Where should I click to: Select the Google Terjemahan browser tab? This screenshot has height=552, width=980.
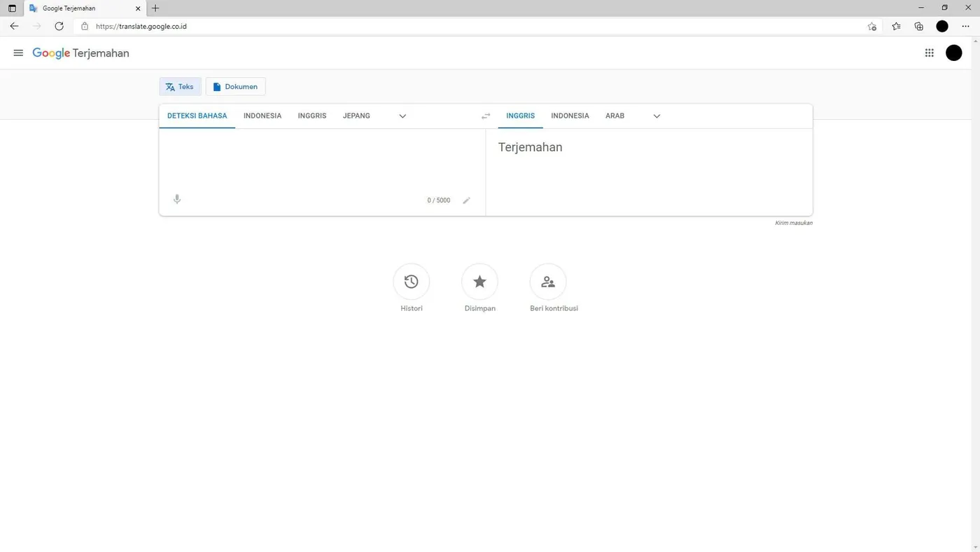85,8
